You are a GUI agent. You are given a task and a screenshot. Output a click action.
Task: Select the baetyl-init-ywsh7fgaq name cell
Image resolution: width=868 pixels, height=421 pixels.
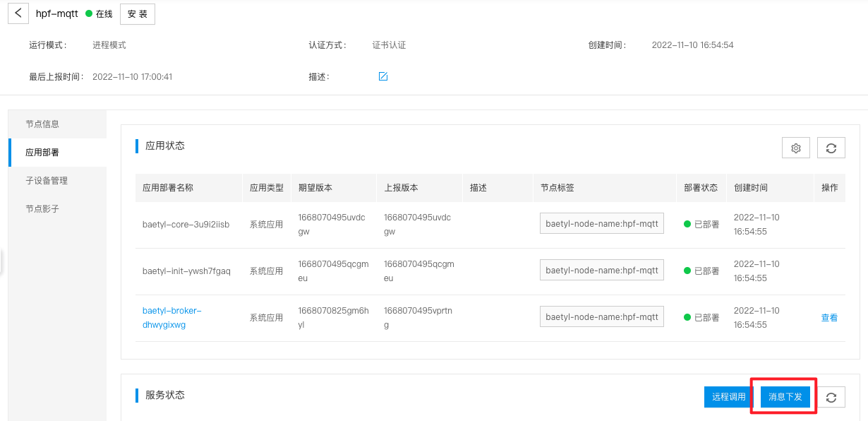click(186, 271)
